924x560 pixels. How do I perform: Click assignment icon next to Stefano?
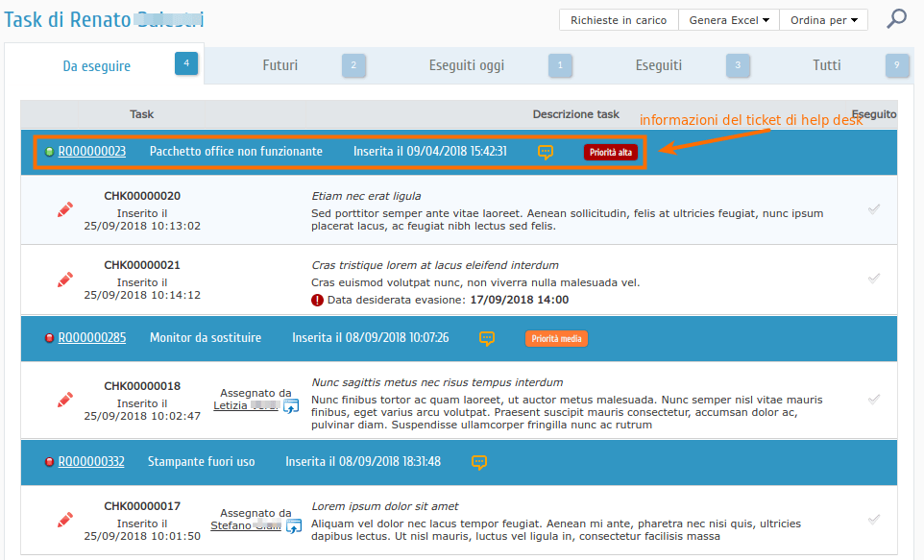[294, 525]
